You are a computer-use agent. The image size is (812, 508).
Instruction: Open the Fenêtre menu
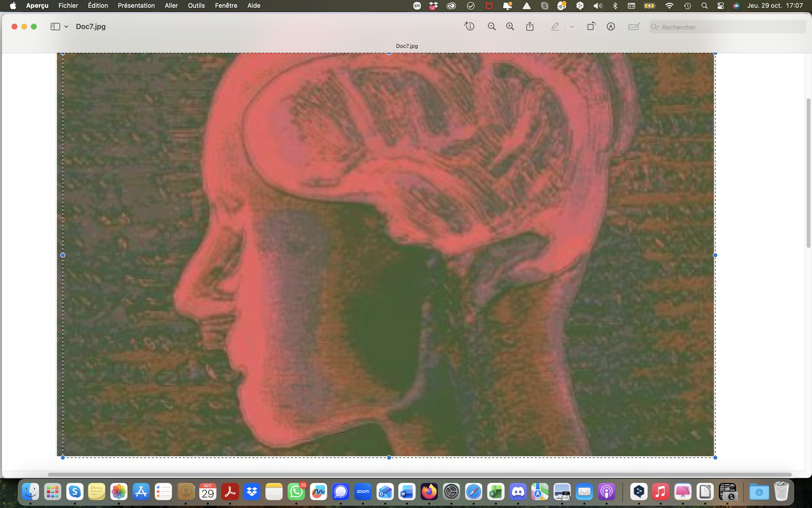226,5
